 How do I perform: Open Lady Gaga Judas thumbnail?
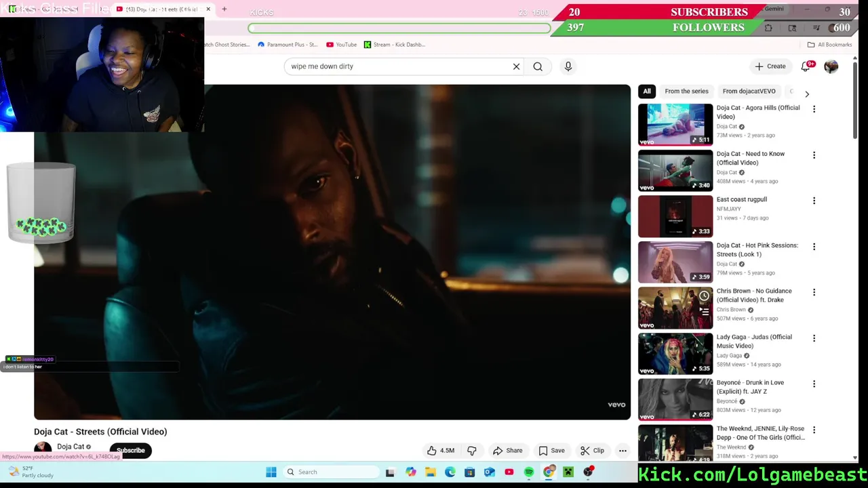pos(675,353)
